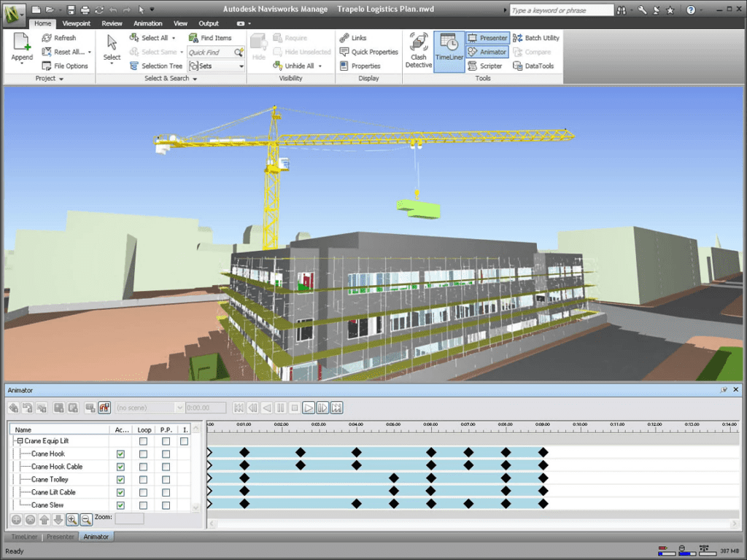This screenshot has height=560, width=747.
Task: Launch the Presenter tool
Action: tap(487, 37)
